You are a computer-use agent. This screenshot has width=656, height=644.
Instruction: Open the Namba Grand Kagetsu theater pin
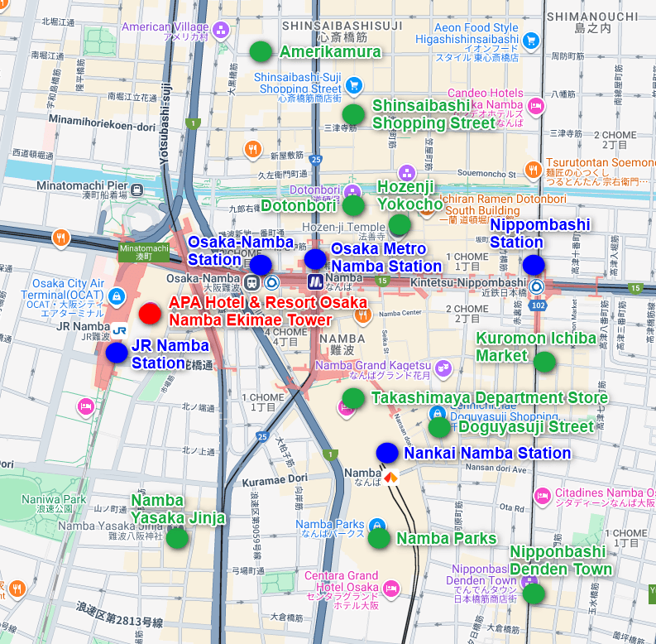tap(443, 369)
